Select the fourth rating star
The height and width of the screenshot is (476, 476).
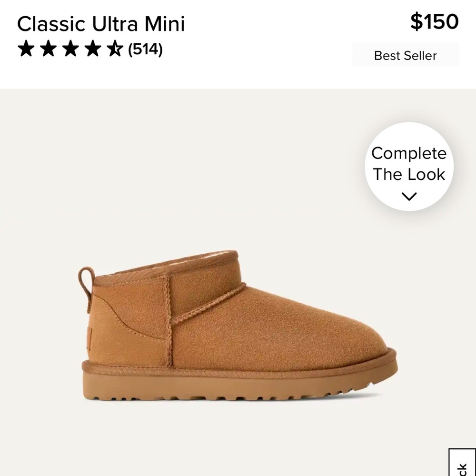92,49
